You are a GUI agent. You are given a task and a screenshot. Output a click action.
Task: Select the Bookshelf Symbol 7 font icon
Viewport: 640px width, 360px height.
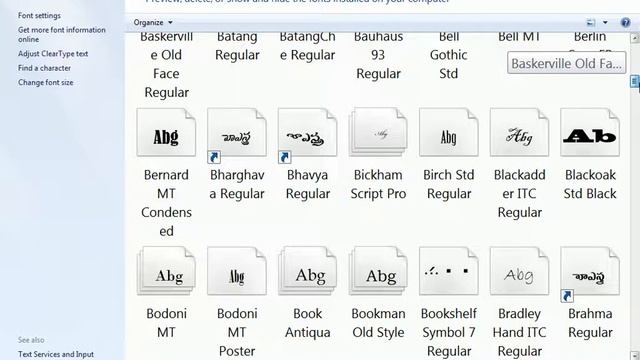pyautogui.click(x=449, y=271)
